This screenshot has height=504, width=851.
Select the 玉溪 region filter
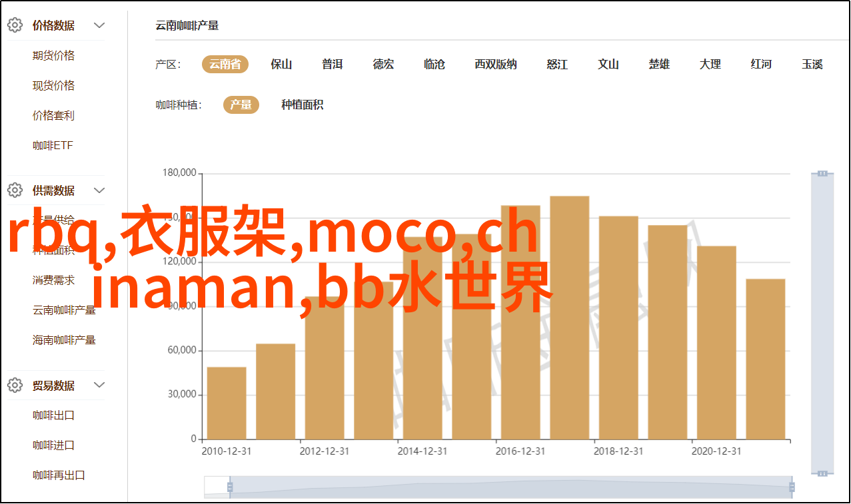point(812,65)
